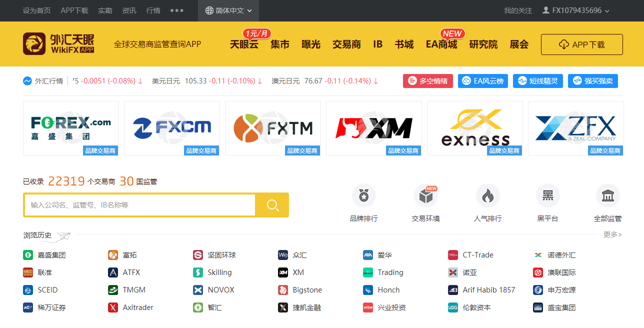
Task: Click the EA风云榜 button
Action: click(x=483, y=81)
